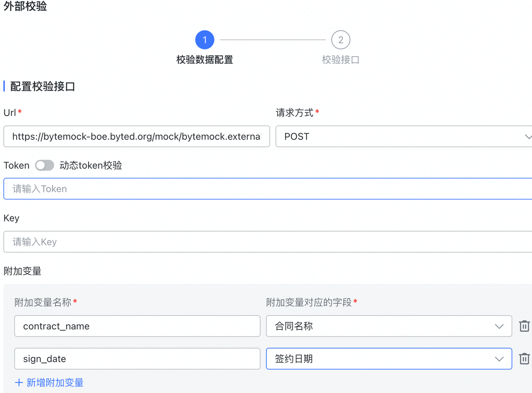Select the 校验数据配置 step label
Viewport: 532px width, 393px height.
click(204, 60)
